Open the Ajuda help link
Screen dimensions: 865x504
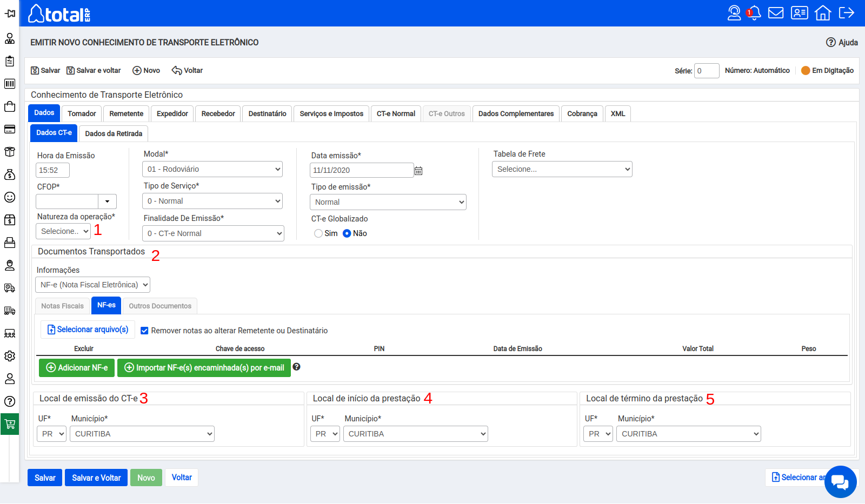[842, 42]
